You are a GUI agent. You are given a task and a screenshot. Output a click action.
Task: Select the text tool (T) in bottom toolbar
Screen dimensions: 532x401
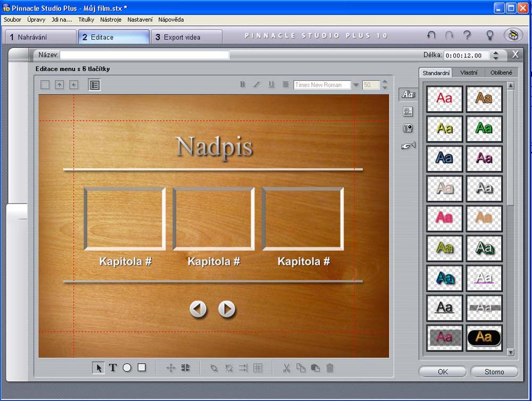113,367
